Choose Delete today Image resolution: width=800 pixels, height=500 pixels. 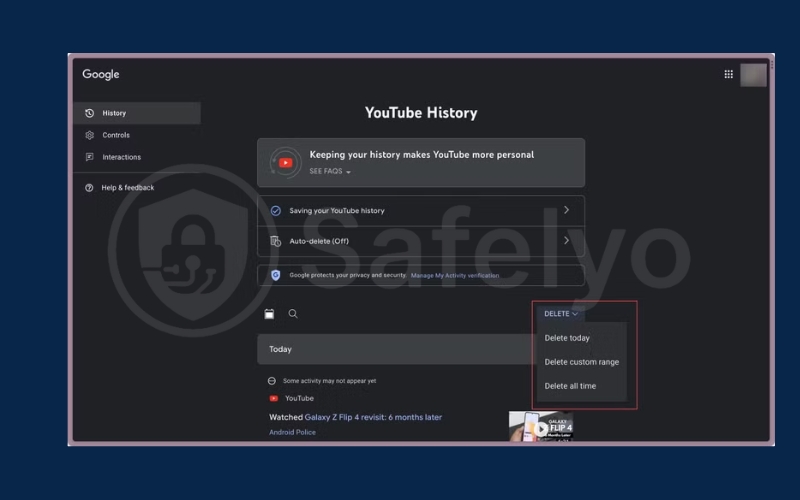pyautogui.click(x=567, y=338)
